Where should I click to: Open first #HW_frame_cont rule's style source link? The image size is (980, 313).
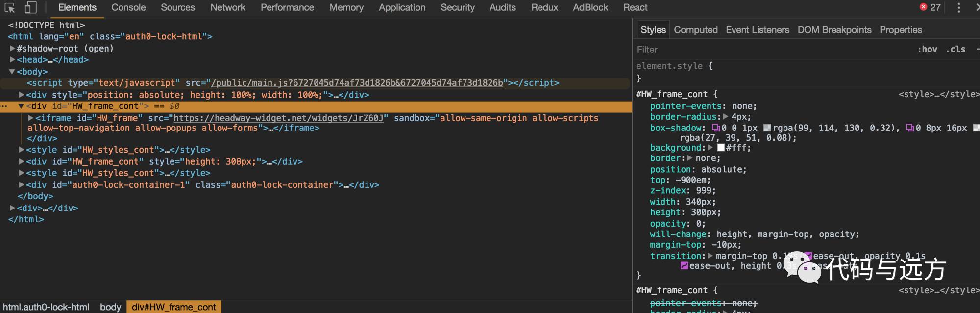coord(939,94)
